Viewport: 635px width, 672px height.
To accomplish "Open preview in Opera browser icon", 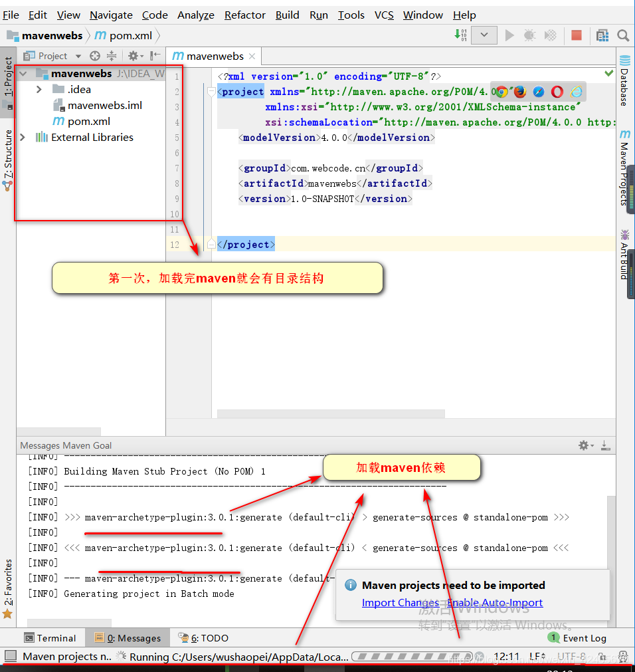I will point(557,92).
